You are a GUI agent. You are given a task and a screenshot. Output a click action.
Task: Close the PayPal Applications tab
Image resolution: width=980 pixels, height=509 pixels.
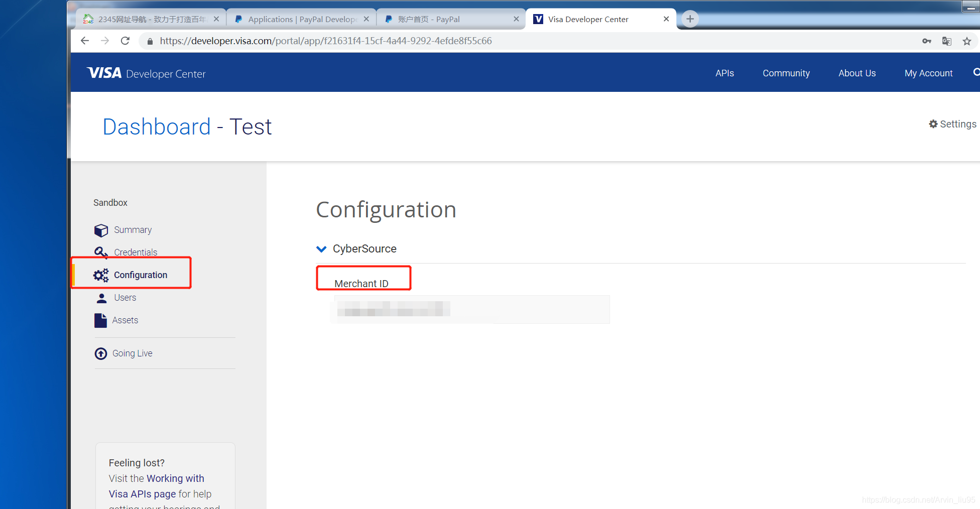366,19
